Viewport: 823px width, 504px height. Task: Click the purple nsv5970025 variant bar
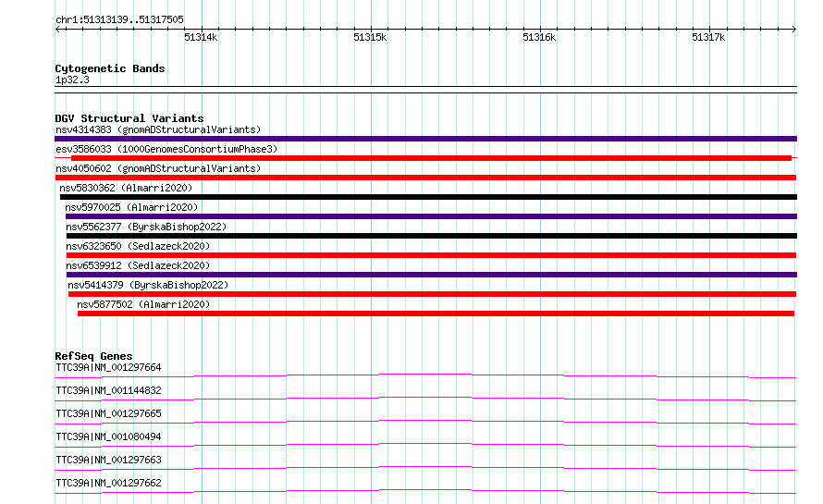click(x=431, y=216)
